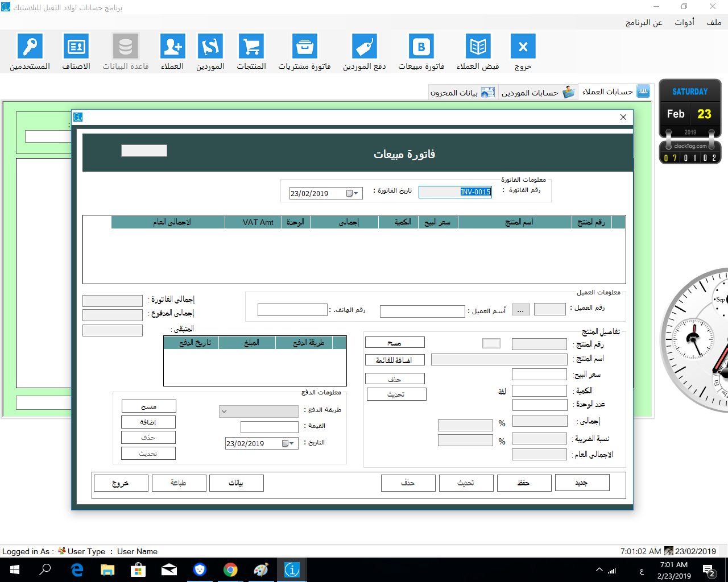Screen dimensions: 728x582
Task: Click حذف (Delete) in product details
Action: pos(395,379)
